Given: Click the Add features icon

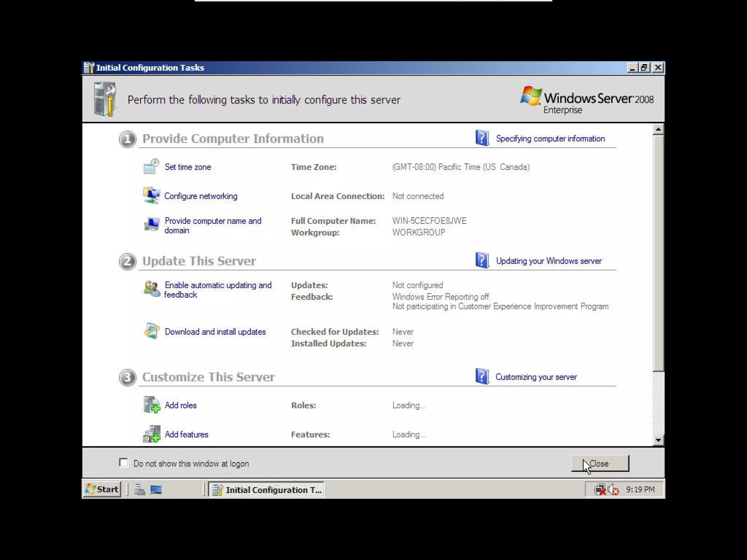Looking at the screenshot, I should point(151,434).
